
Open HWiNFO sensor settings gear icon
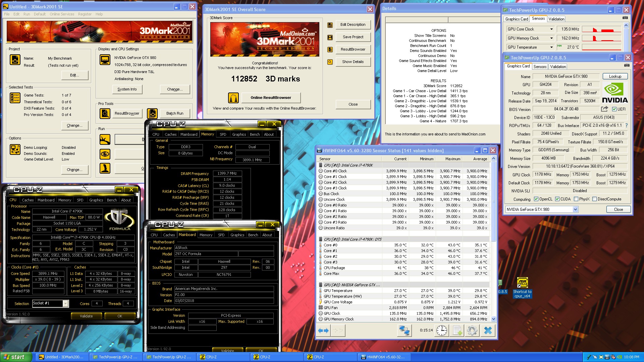472,330
